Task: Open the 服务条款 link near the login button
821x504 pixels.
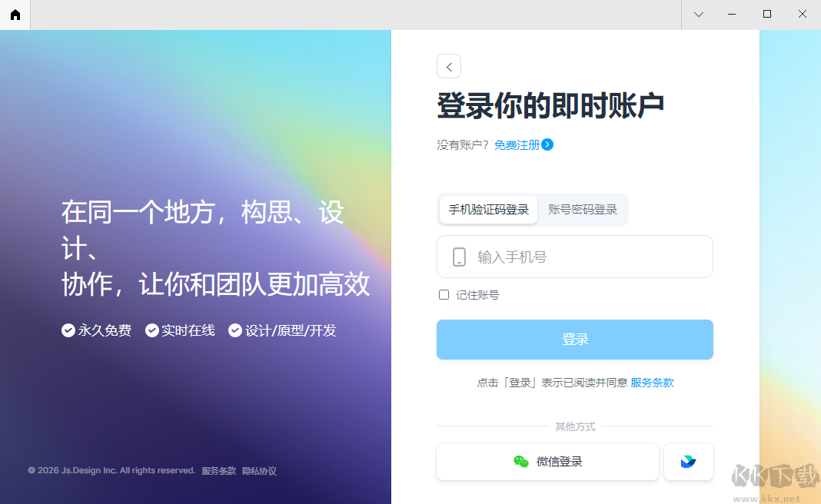Action: [652, 382]
